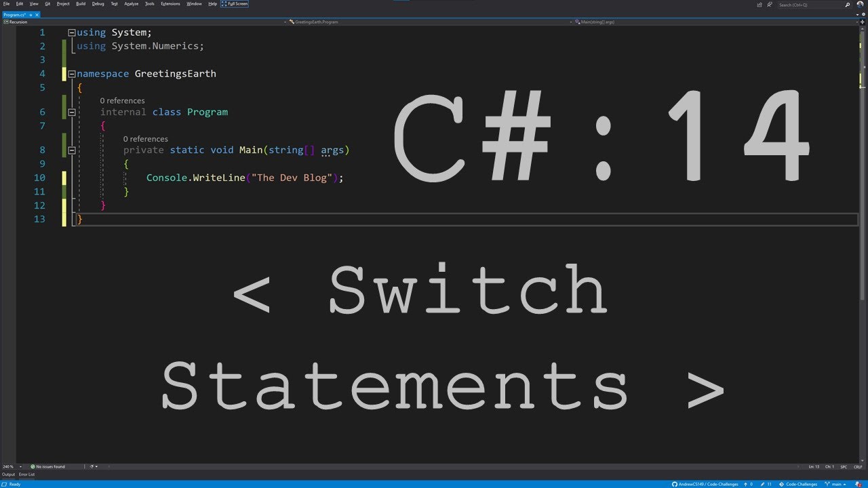Image resolution: width=868 pixels, height=488 pixels.
Task: Collapse the using directives on line 1
Action: (x=71, y=33)
